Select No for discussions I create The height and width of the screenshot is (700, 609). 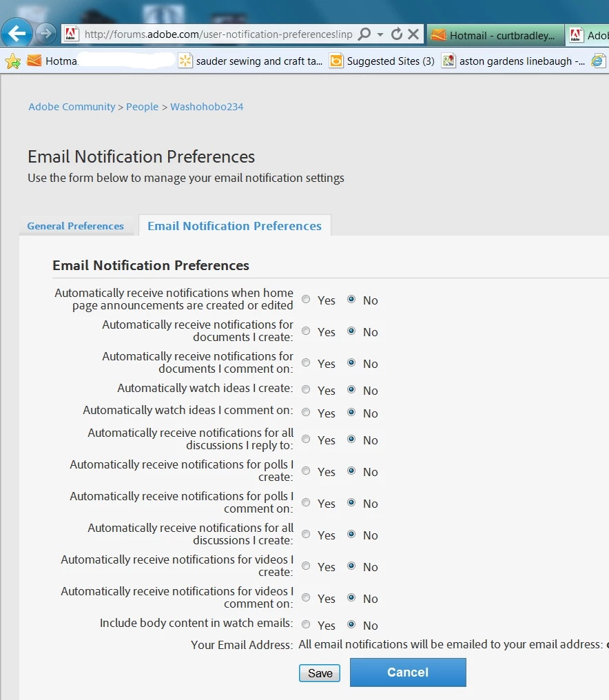[x=351, y=534]
